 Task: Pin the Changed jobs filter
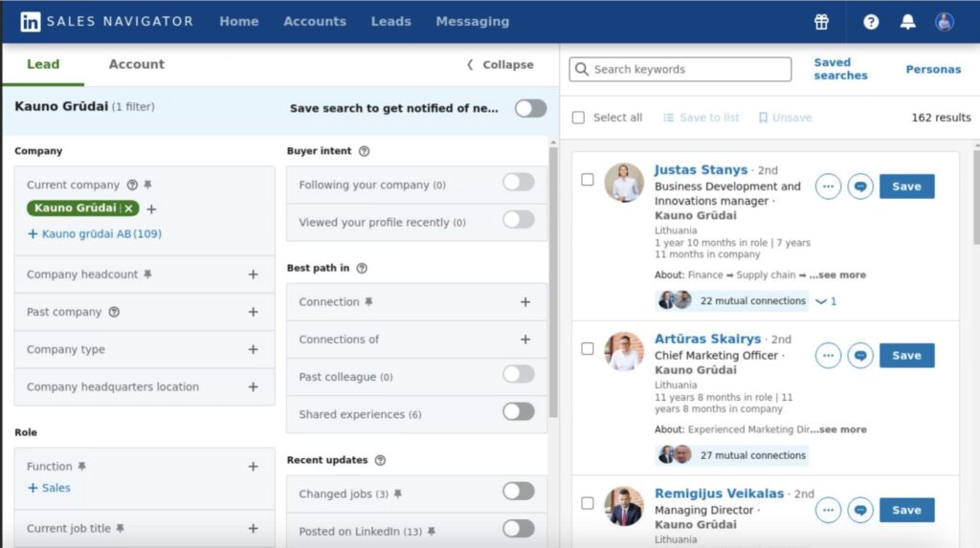point(397,493)
